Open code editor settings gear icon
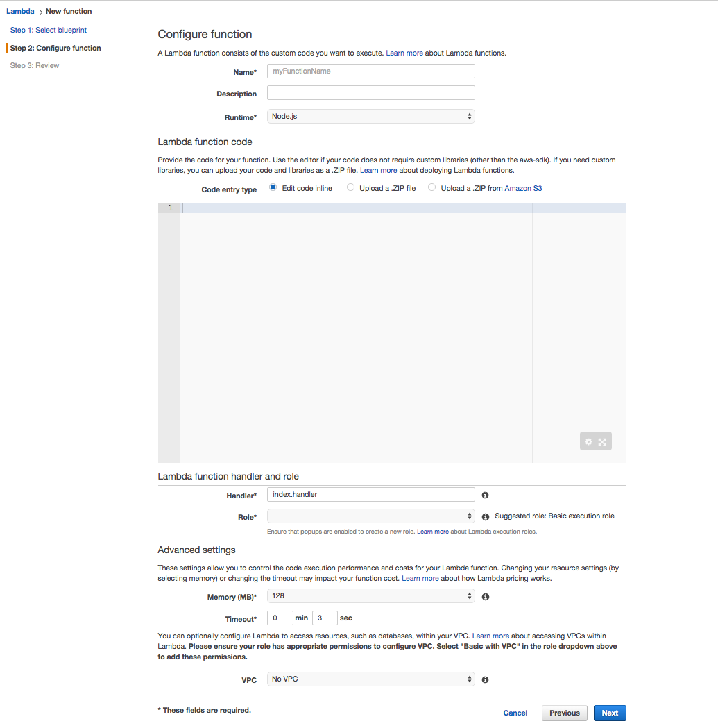Viewport: 718px width, 728px height. (588, 442)
